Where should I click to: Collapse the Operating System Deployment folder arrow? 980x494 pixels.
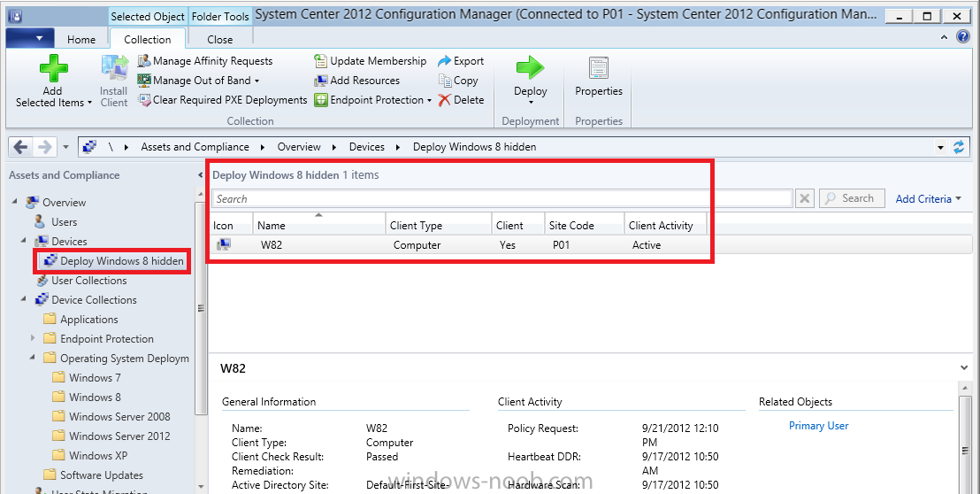[33, 358]
